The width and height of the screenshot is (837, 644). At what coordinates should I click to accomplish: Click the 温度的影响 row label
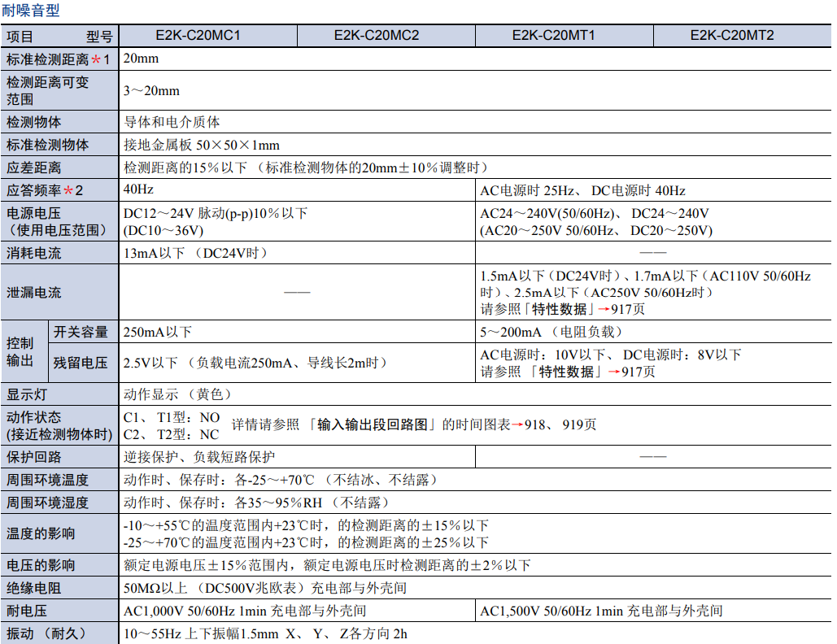pyautogui.click(x=41, y=533)
